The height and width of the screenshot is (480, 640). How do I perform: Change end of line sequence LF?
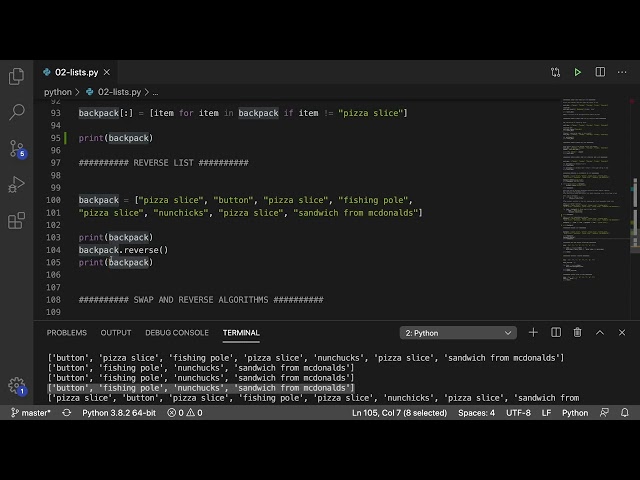547,413
